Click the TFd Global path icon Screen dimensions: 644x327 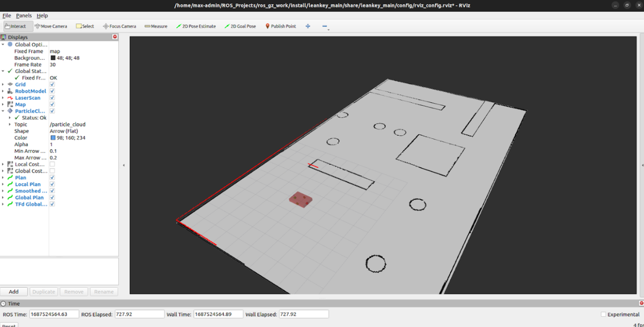click(10, 204)
